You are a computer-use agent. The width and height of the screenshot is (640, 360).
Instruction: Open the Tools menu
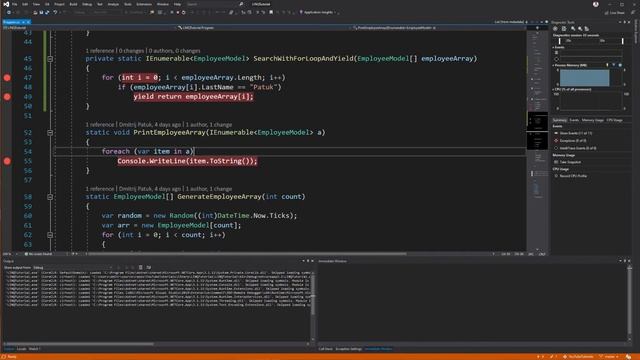[x=128, y=4]
